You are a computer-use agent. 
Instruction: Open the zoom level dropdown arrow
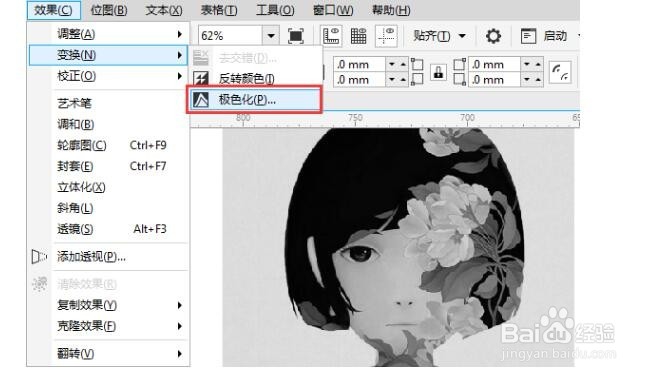271,36
